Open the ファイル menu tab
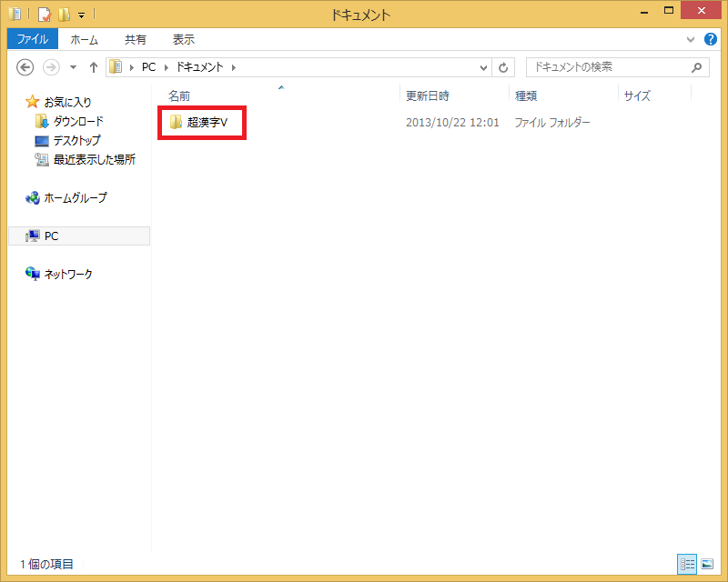728x582 pixels. [33, 39]
